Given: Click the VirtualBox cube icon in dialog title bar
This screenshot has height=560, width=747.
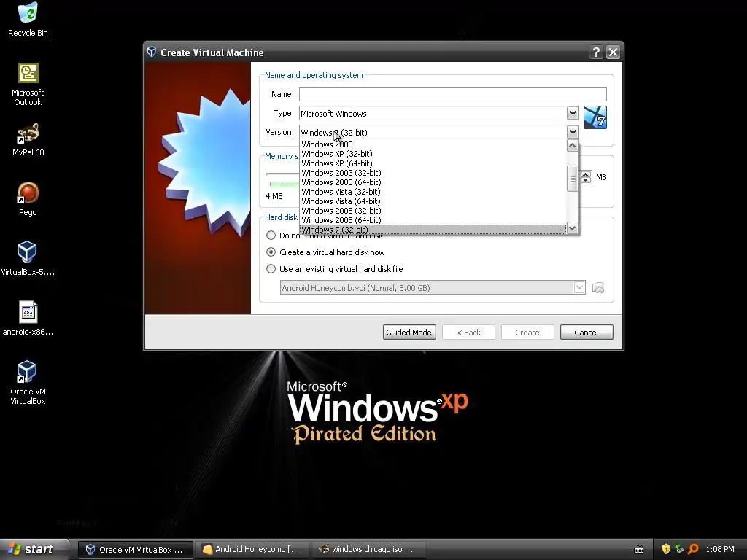Looking at the screenshot, I should (152, 52).
